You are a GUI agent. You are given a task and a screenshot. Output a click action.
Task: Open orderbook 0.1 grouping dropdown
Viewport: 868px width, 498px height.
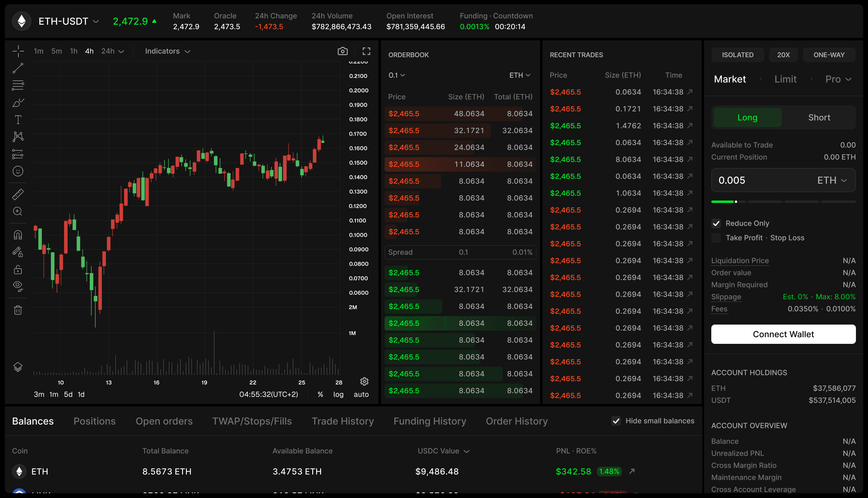pos(396,75)
